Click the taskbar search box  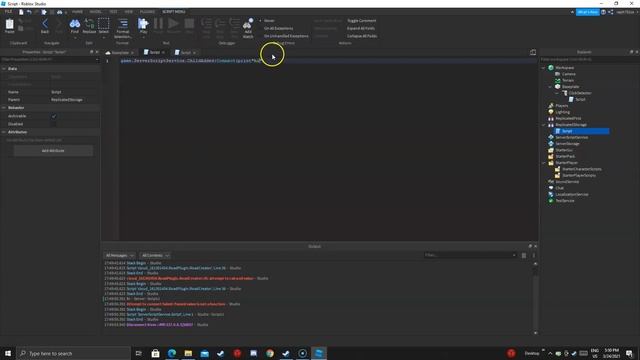(x=73, y=353)
